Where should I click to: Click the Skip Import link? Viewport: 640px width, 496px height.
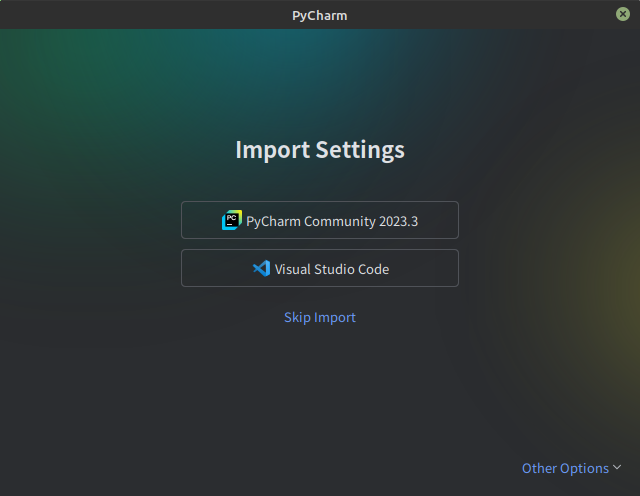pyautogui.click(x=320, y=317)
